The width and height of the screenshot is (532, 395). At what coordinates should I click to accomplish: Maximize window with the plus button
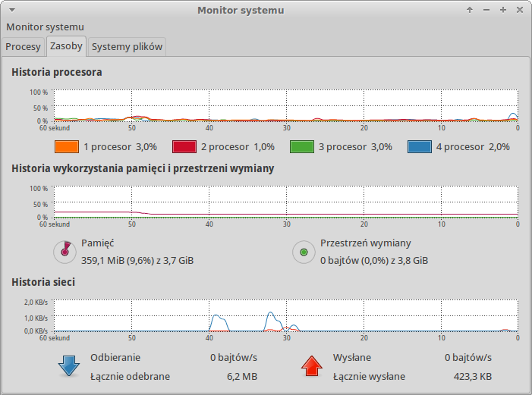coord(503,10)
